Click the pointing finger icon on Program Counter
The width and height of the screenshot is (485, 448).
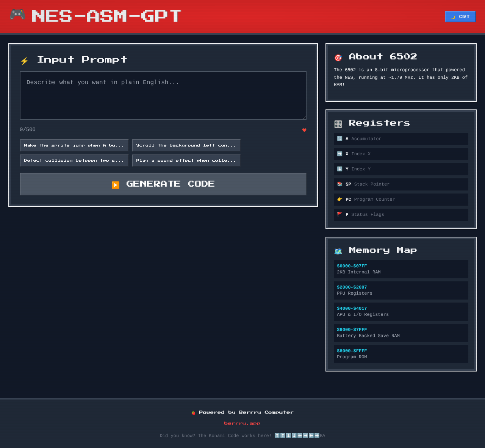coord(339,199)
